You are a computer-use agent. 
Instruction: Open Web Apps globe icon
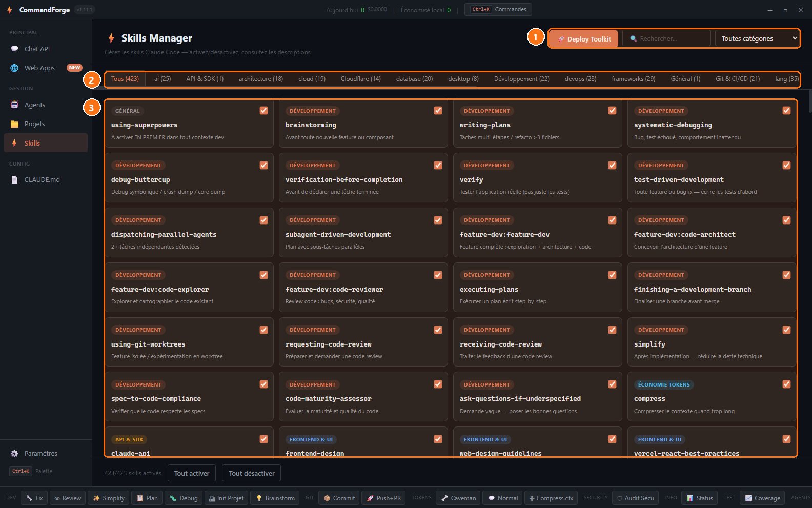pos(14,68)
